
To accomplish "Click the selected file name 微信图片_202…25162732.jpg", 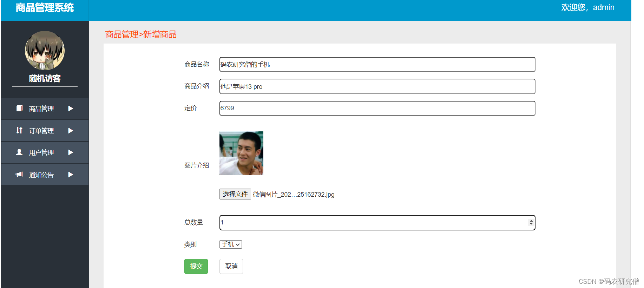I will pos(294,195).
